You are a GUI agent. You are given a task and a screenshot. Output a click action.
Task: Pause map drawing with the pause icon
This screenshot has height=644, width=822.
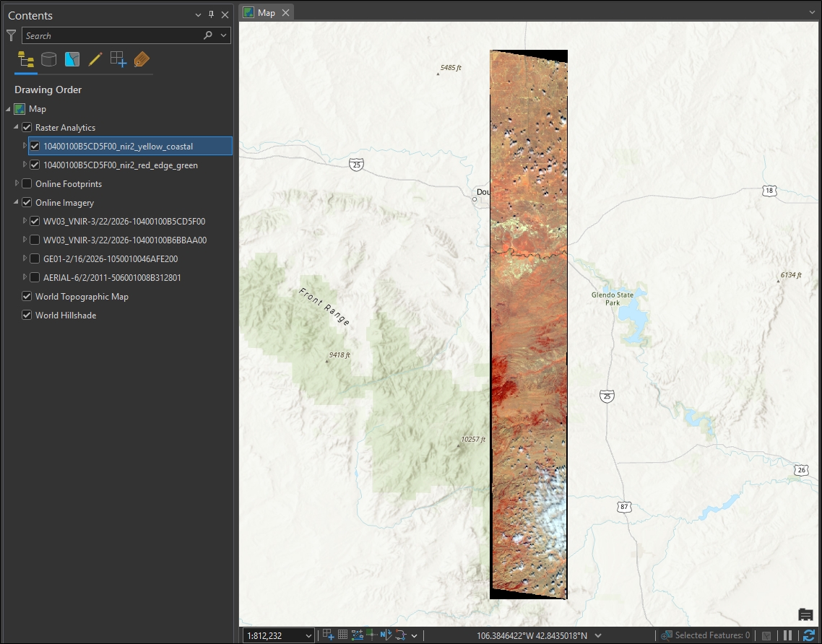pyautogui.click(x=787, y=635)
